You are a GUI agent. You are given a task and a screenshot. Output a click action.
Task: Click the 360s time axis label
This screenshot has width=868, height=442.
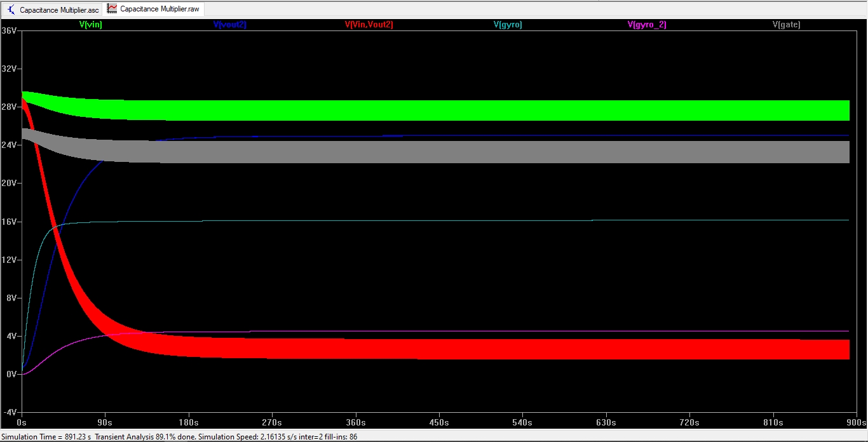pyautogui.click(x=355, y=422)
